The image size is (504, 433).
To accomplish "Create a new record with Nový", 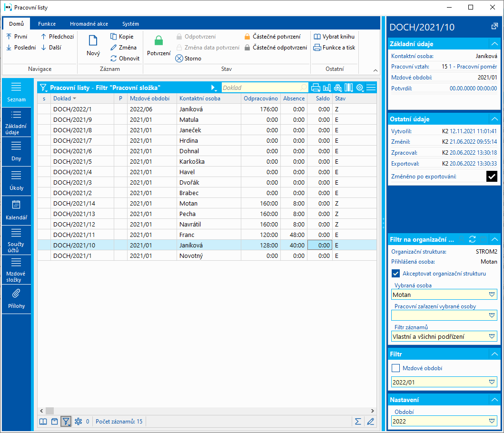I will pos(93,47).
